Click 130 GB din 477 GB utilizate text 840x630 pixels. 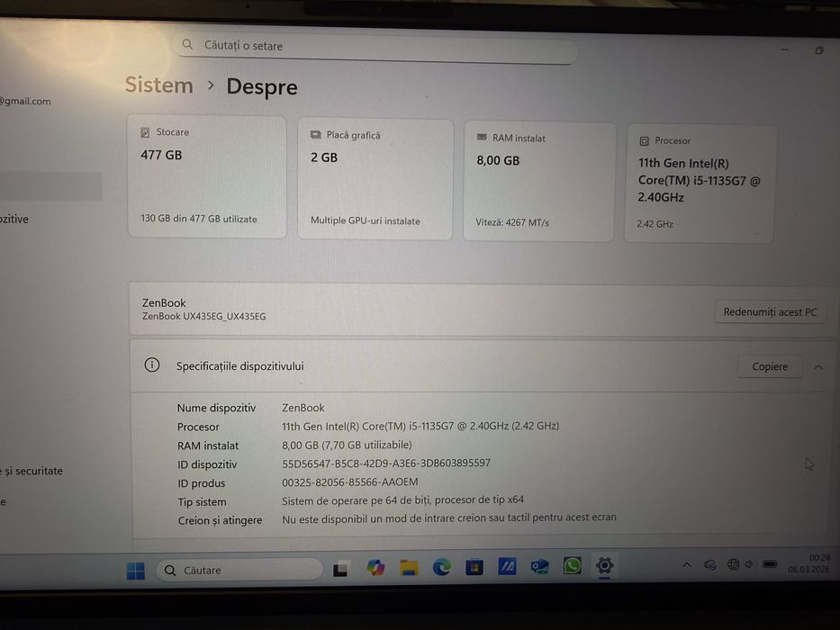pos(199,219)
